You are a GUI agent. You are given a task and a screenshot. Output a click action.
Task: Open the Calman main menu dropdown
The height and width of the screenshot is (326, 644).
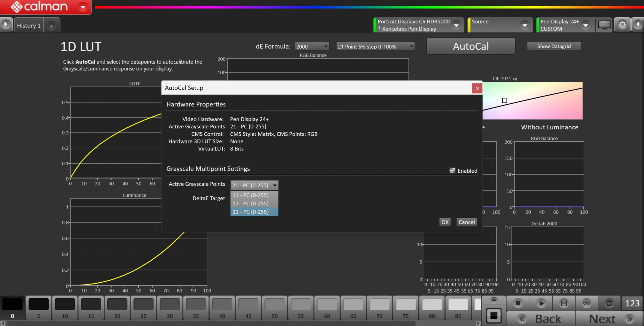pos(83,7)
